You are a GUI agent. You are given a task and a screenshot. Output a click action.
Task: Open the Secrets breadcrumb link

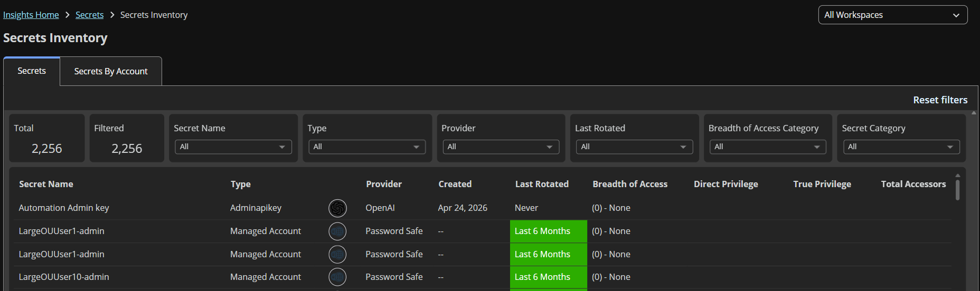pyautogui.click(x=89, y=15)
